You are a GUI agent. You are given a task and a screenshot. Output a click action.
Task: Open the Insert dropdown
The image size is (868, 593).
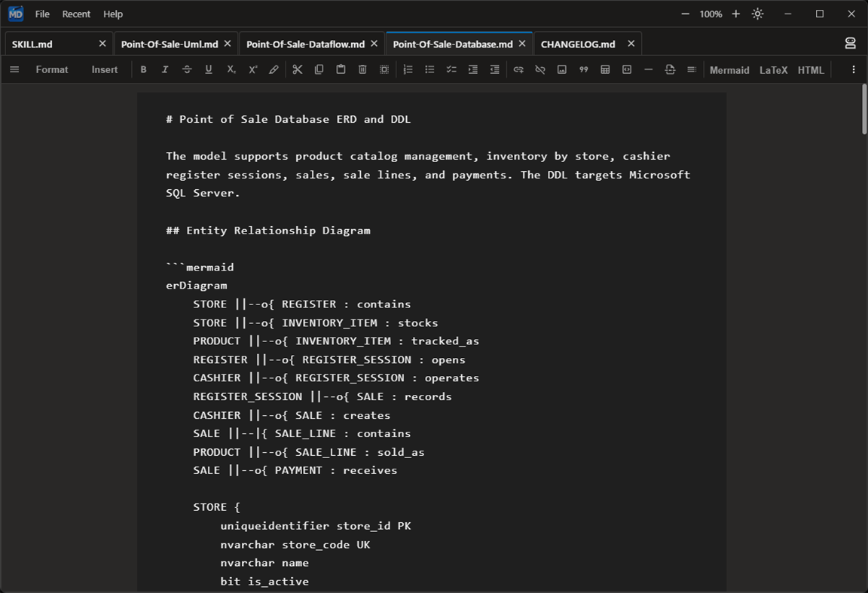[105, 70]
